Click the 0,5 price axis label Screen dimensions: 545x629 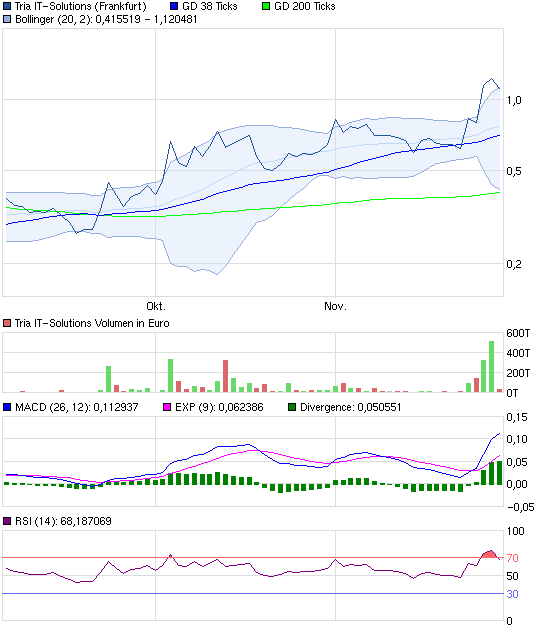(514, 171)
